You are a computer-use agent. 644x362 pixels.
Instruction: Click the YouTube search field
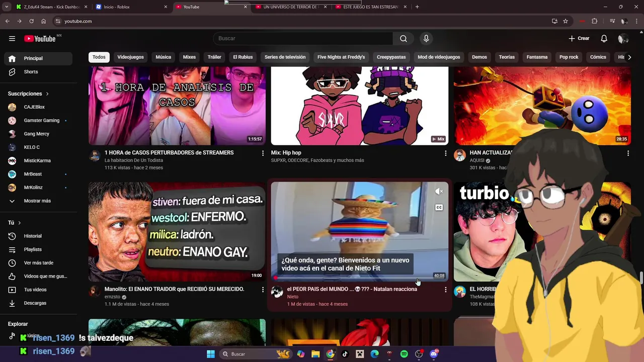coord(303,39)
